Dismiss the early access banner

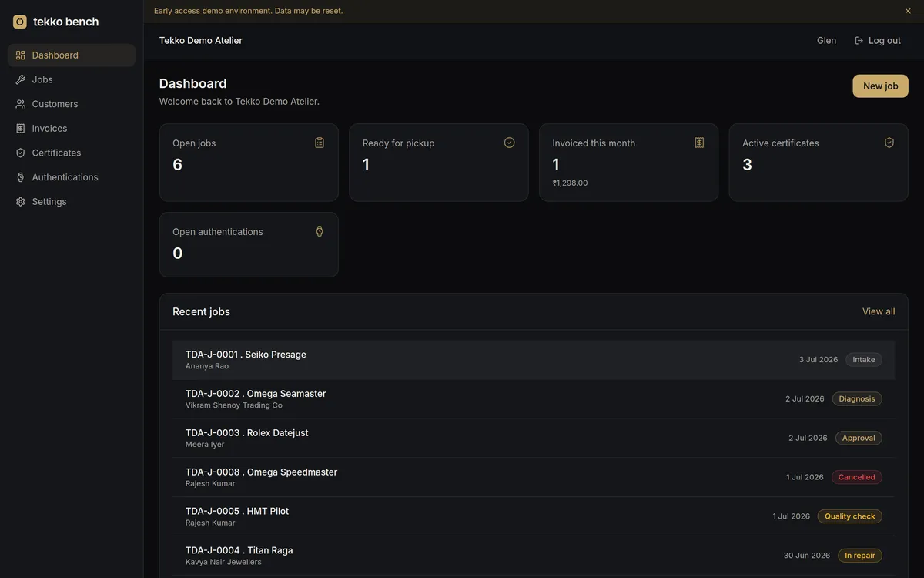[x=908, y=11]
